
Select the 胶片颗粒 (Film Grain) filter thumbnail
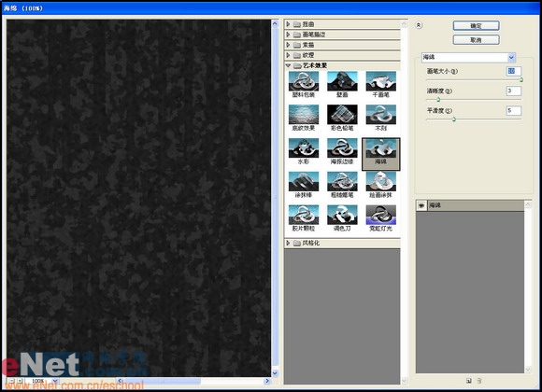coord(304,218)
